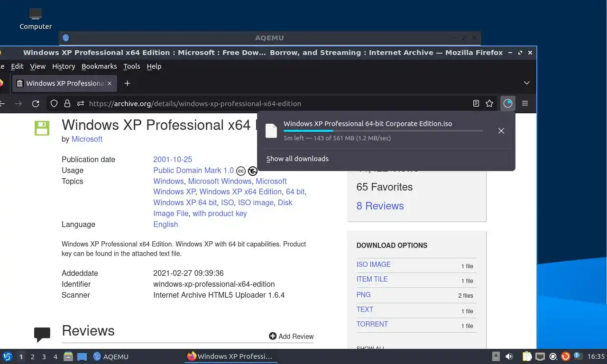Open the tracking protection shield icon
The width and height of the screenshot is (607, 364).
click(x=54, y=103)
